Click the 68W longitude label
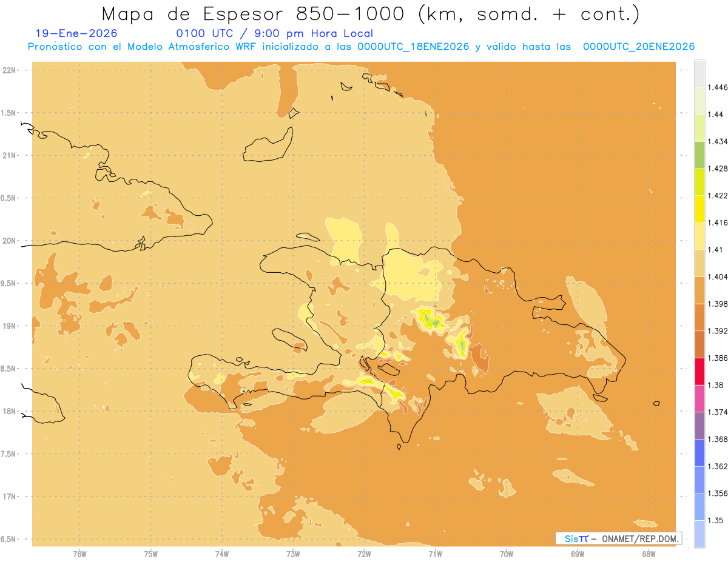Screen dimensions: 728x562 (x=649, y=554)
